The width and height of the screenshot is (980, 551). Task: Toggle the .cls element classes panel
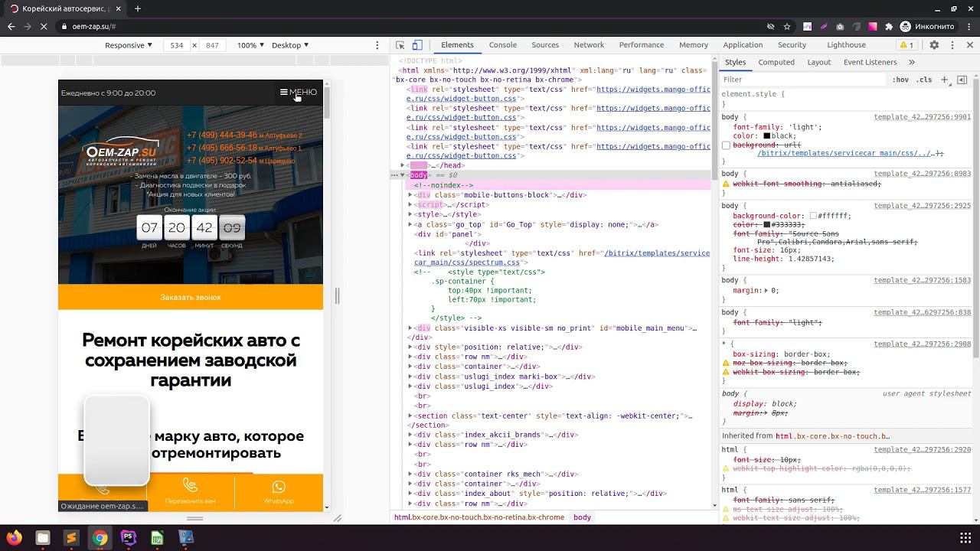pos(924,80)
